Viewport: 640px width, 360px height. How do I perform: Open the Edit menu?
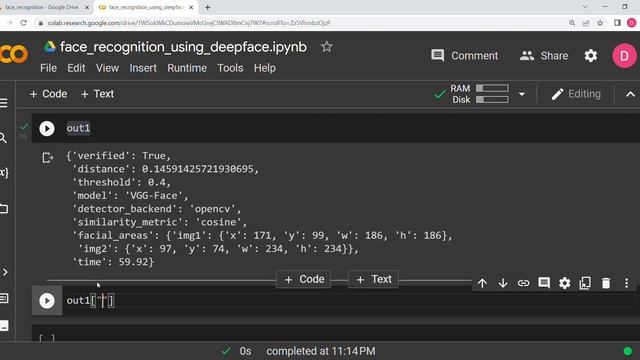point(76,68)
